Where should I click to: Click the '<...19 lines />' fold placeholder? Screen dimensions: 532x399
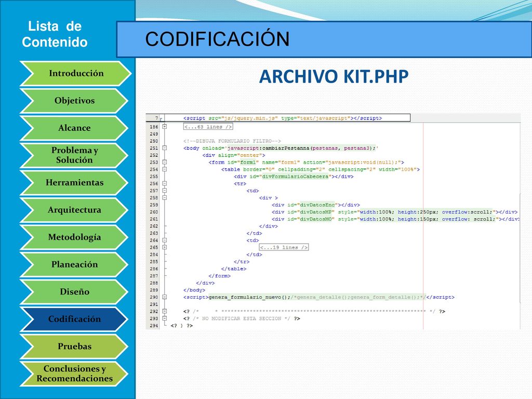(x=284, y=247)
